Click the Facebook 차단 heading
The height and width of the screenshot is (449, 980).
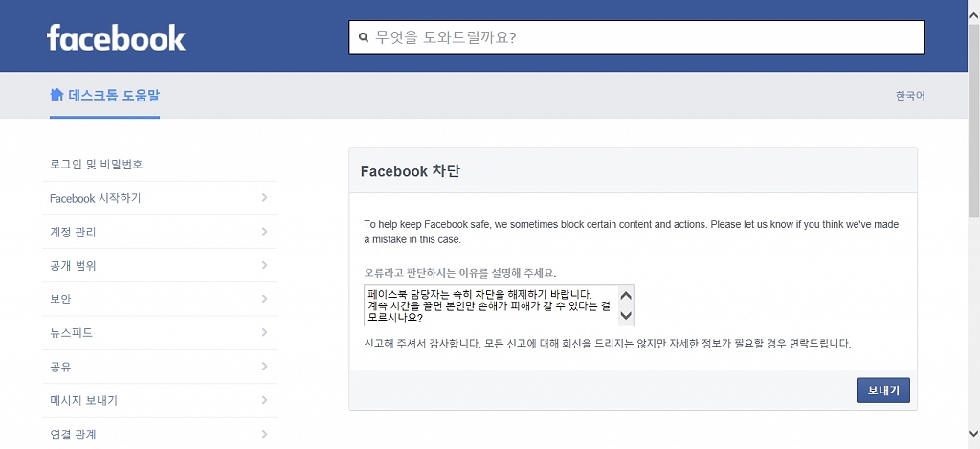(411, 171)
